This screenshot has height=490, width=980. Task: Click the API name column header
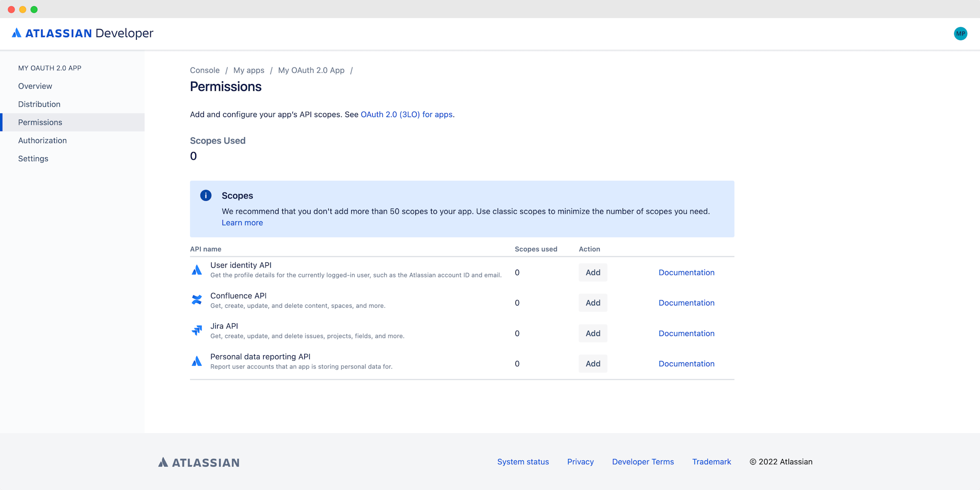click(206, 249)
